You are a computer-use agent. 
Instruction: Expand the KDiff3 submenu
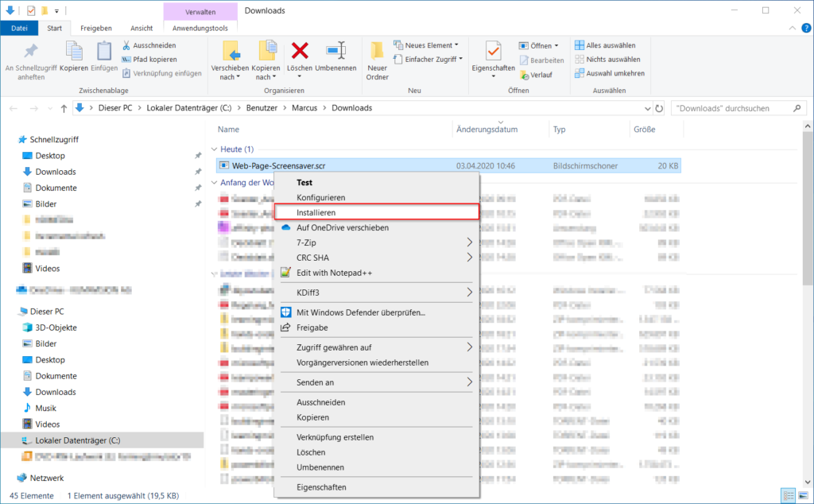[376, 293]
